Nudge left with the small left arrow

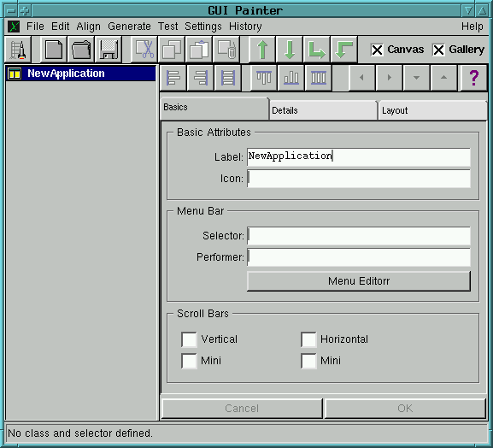pos(362,78)
